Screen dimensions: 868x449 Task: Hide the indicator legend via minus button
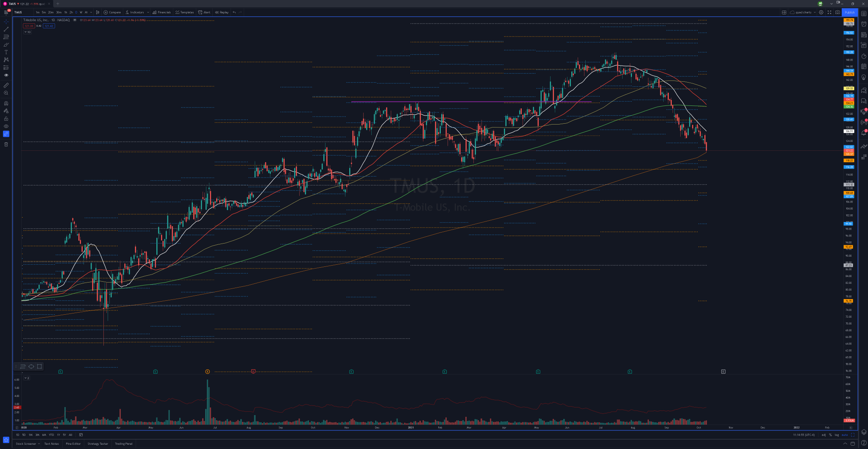[x=75, y=20]
